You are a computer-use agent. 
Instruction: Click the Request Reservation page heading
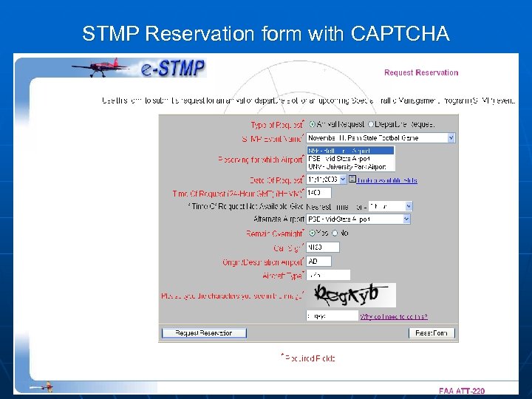[421, 72]
